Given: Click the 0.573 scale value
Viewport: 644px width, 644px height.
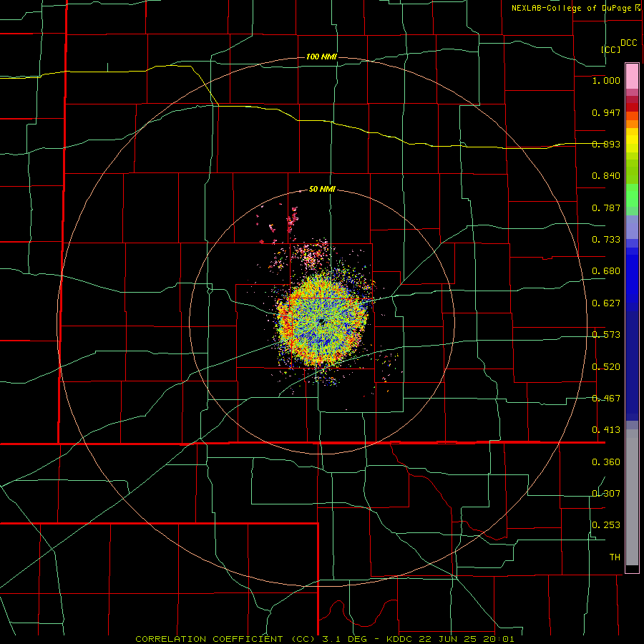Looking at the screenshot, I should [x=606, y=335].
